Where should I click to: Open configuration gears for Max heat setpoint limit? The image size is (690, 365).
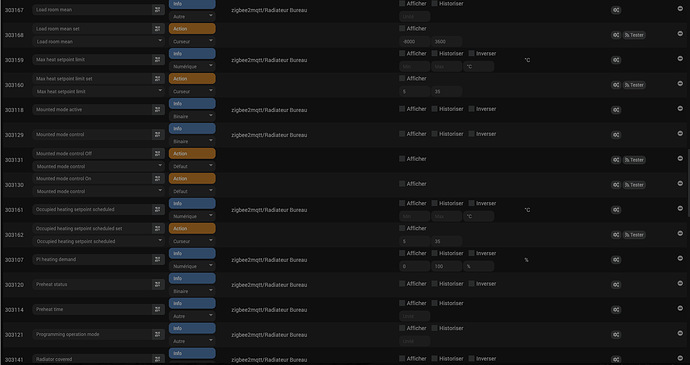pyautogui.click(x=616, y=60)
